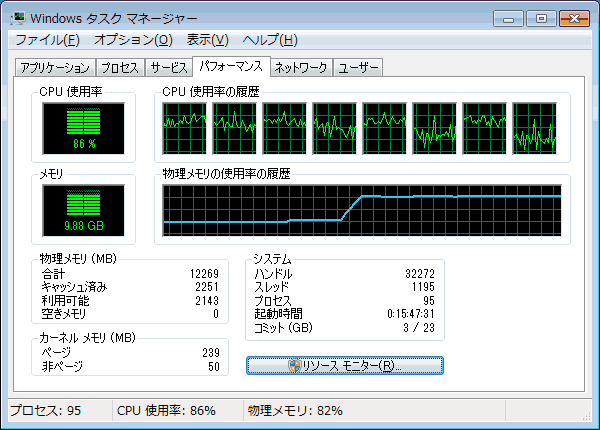
Task: Click the second CPU history graph
Action: tap(235, 129)
